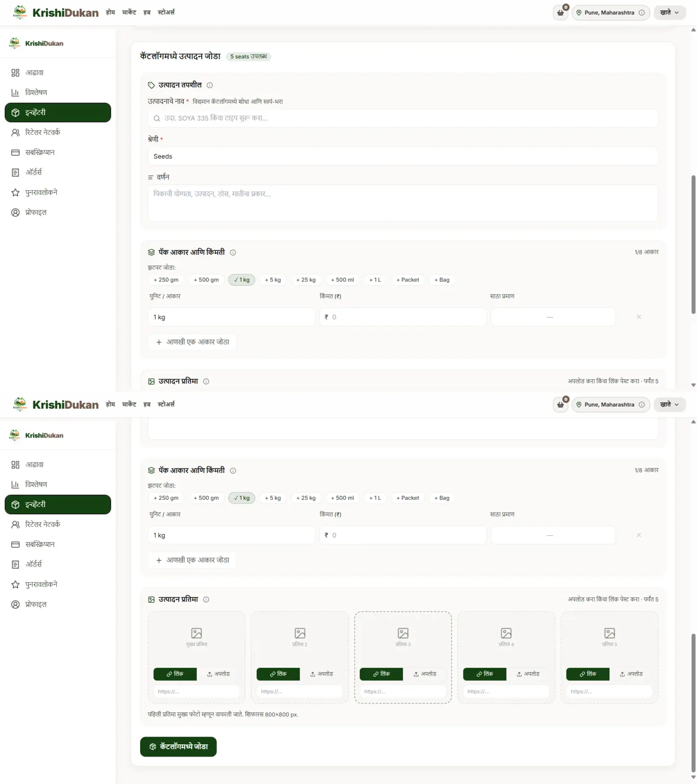Screen dimensions: 697x784
Task: Open प्रोफाइल in the lower sidebar
Action: pyautogui.click(x=58, y=604)
